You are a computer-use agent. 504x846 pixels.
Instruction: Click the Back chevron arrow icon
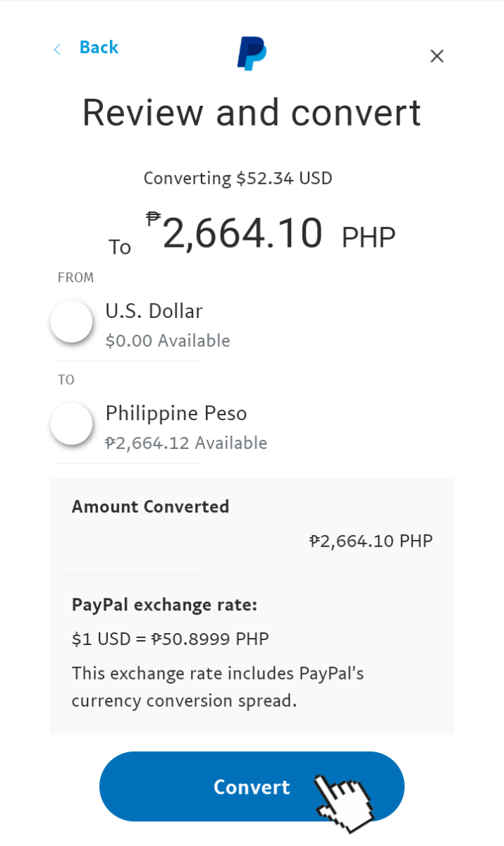point(57,49)
